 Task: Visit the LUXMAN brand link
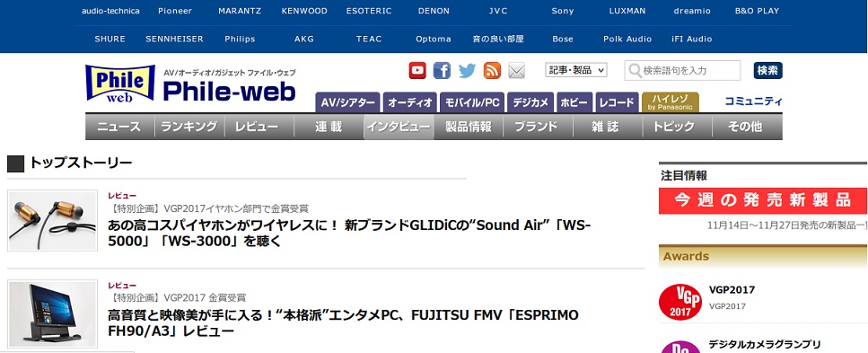[627, 11]
